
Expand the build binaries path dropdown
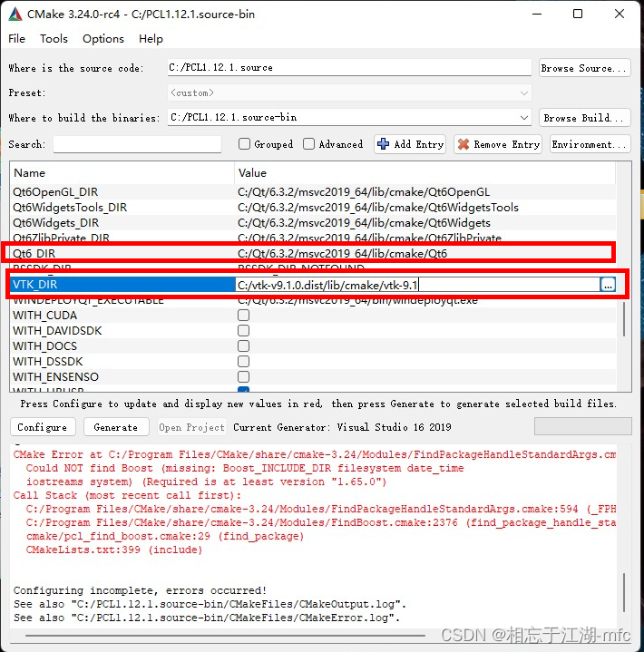(523, 118)
